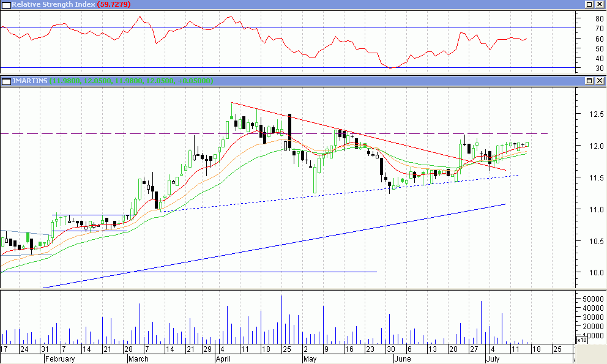The height and width of the screenshot is (364, 607).
Task: Click the 31 date label above February
Action: click(x=45, y=349)
